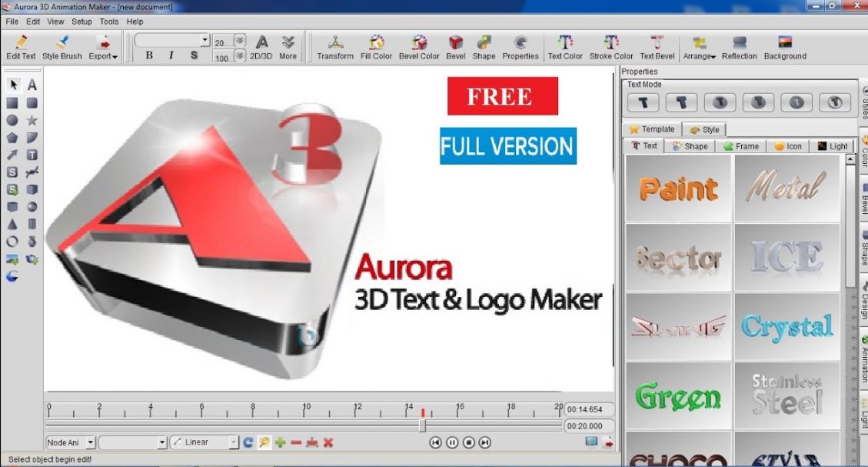Screen dimensions: 868x467
Task: Open Bevel Color options
Action: tap(419, 48)
